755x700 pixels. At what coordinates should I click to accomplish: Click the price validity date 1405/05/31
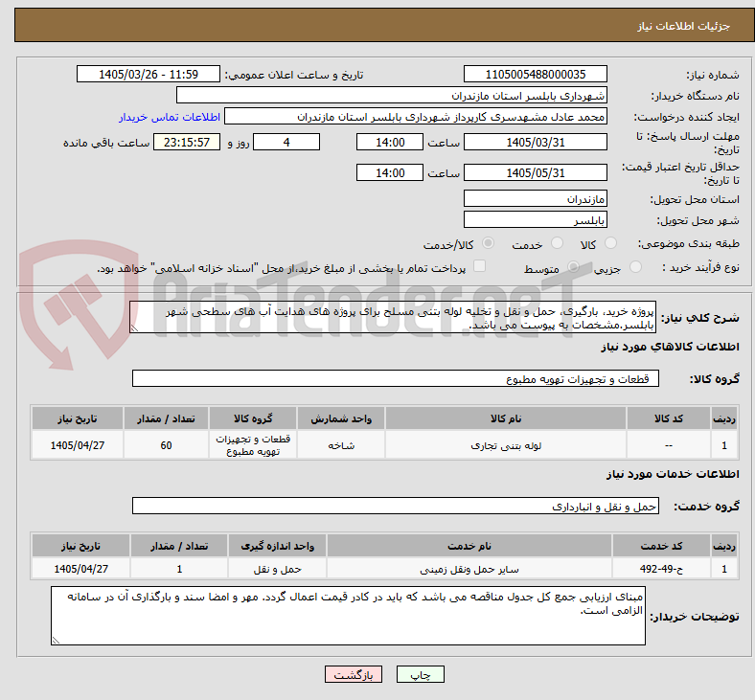(536, 172)
